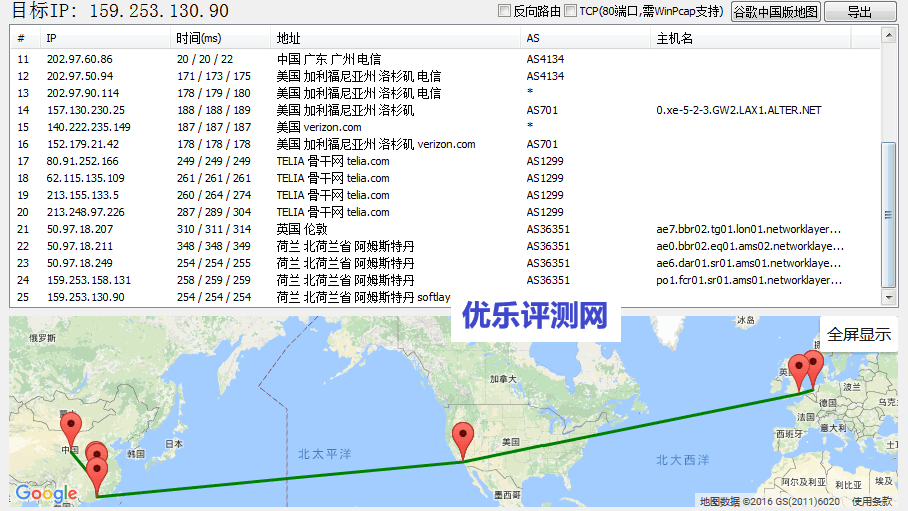Select the Amsterdam map marker
908x511 pixels.
tap(813, 365)
